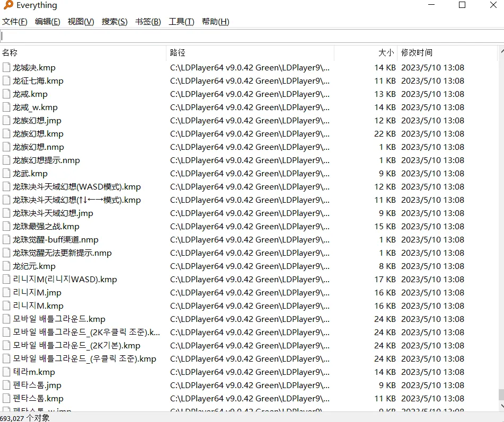Click file icon of 龙城决.kmp
Image resolution: width=504 pixels, height=422 pixels.
6,67
